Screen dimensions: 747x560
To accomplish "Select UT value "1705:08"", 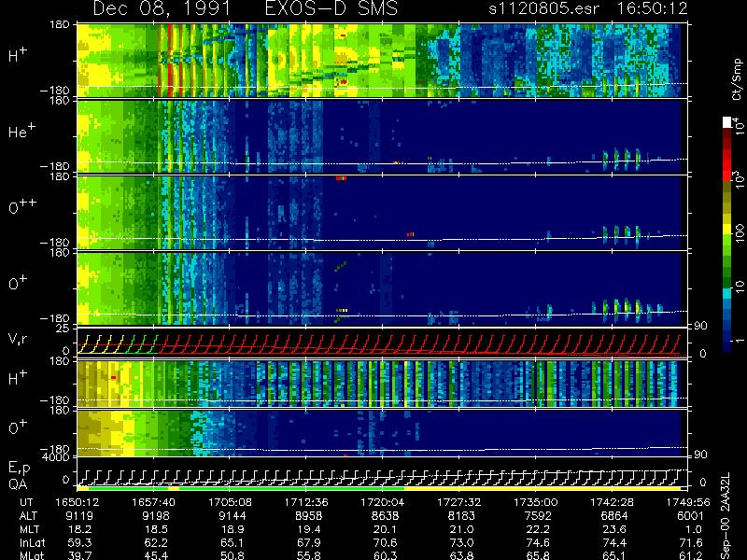I will pos(230,502).
